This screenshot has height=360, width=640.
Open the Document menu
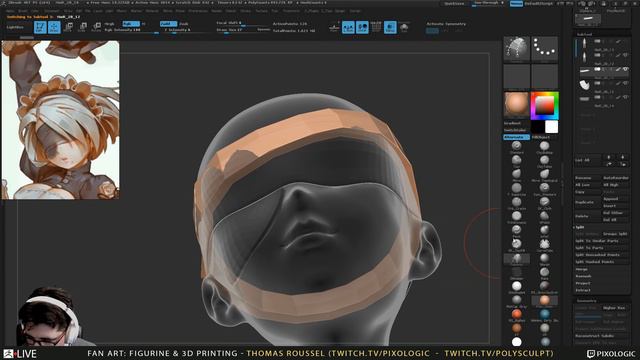tap(52, 11)
